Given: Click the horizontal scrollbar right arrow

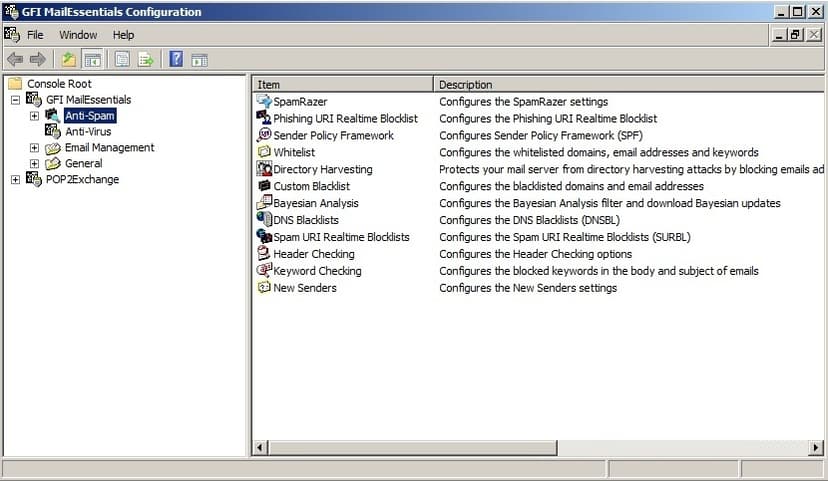Looking at the screenshot, I should [816, 448].
